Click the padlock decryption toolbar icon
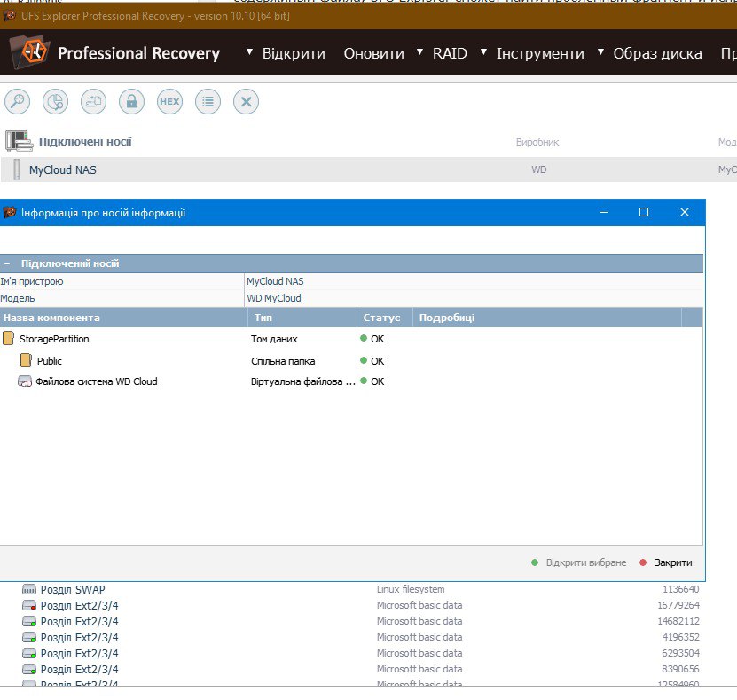Screen dimensions: 737x700 (131, 101)
